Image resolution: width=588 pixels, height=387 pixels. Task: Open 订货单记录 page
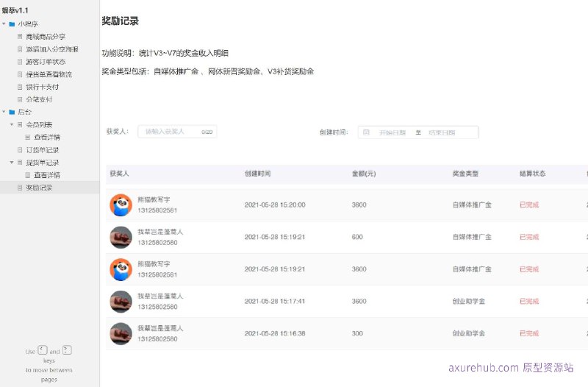tap(43, 150)
